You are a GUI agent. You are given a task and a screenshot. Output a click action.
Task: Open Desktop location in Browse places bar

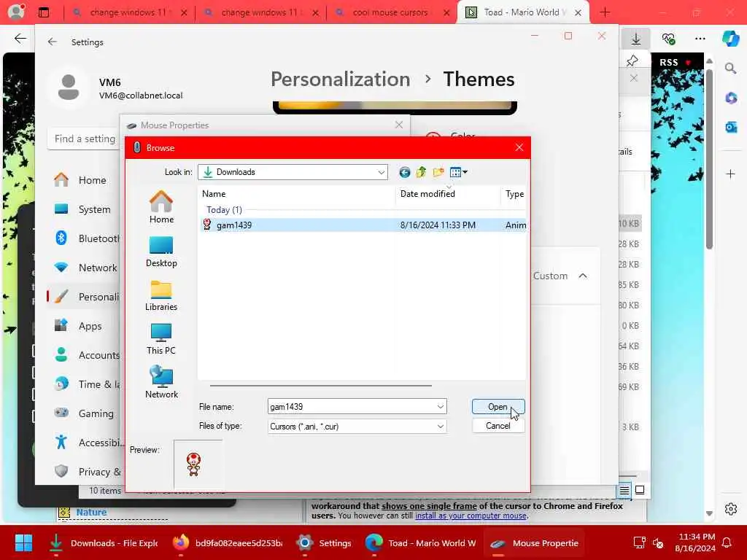(161, 252)
